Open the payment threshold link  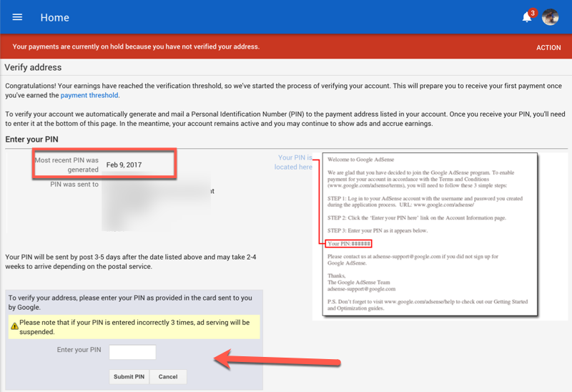point(89,95)
